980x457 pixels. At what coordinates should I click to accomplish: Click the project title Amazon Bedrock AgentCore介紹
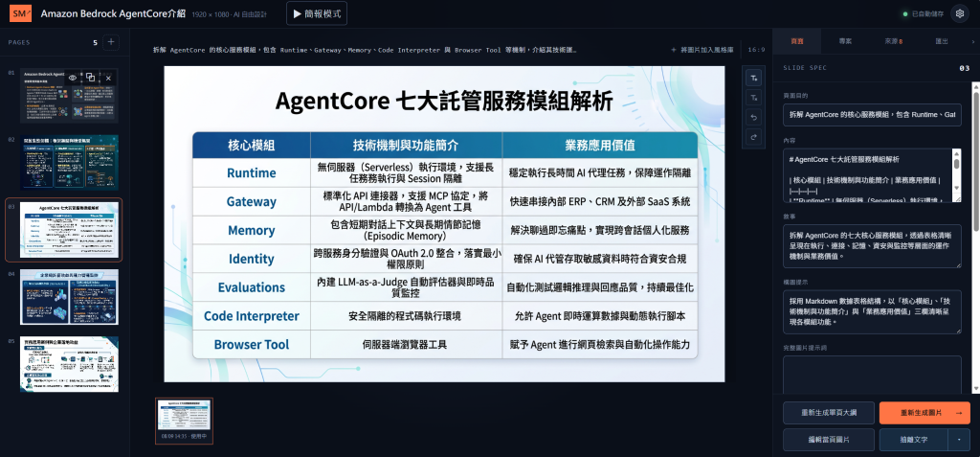[113, 13]
